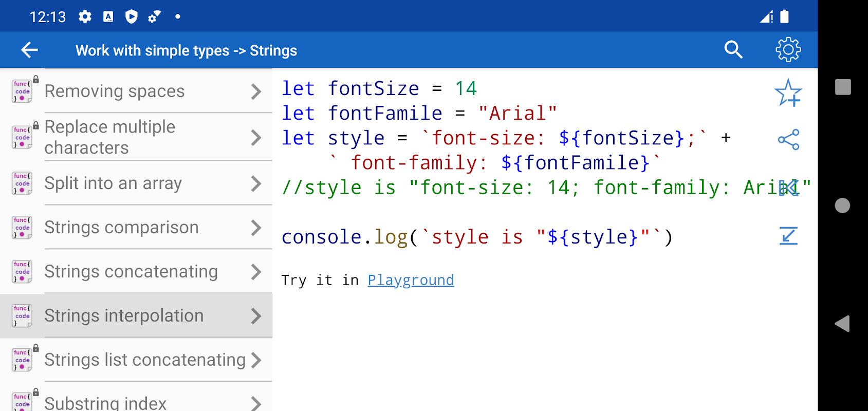Open search with magnifier icon
Image resolution: width=868 pixels, height=411 pixels.
pos(733,50)
